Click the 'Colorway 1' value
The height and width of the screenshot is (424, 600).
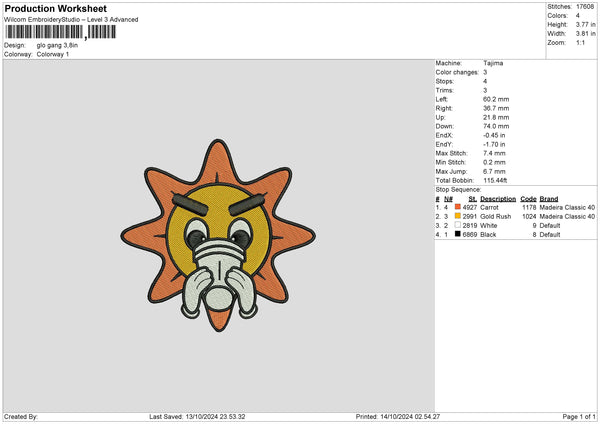click(53, 54)
